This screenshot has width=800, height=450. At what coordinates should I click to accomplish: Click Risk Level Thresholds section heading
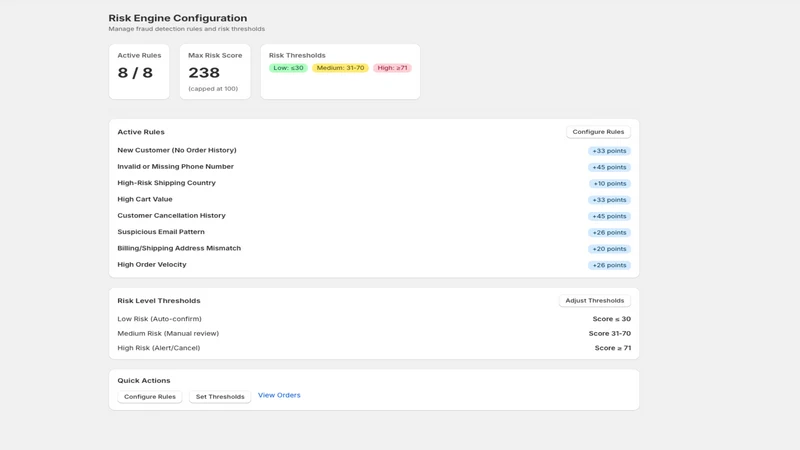159,301
